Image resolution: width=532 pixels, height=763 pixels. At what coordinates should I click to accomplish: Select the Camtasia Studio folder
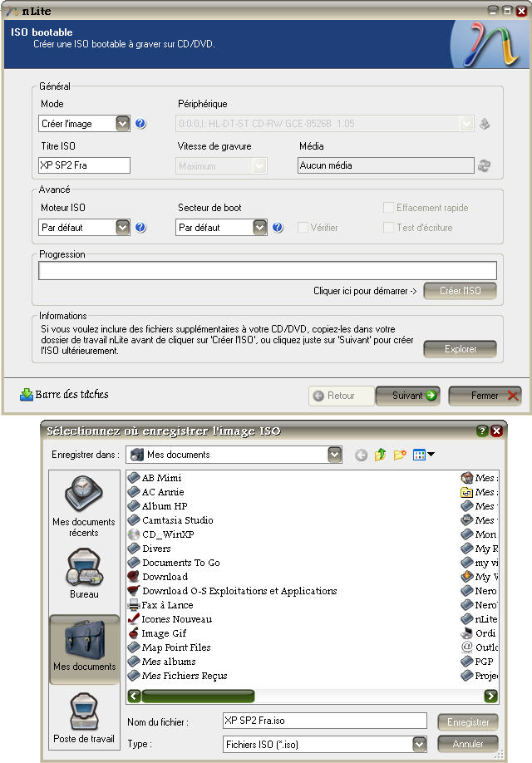click(170, 520)
